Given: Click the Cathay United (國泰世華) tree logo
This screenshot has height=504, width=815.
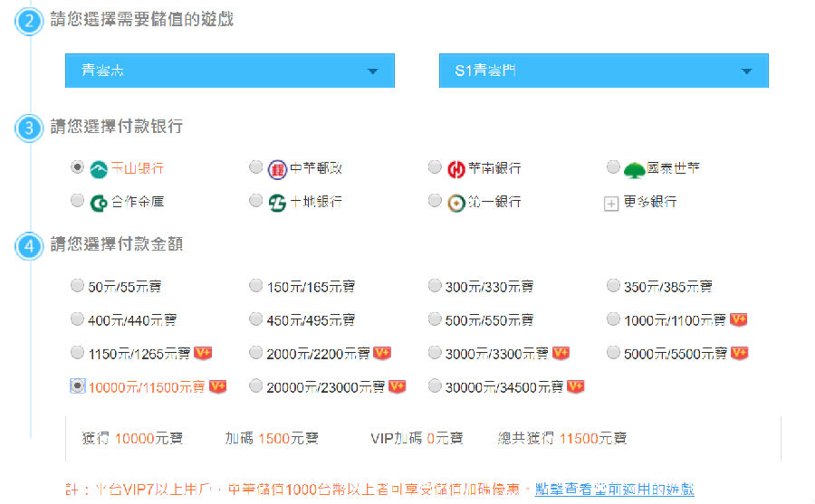Looking at the screenshot, I should [x=635, y=168].
